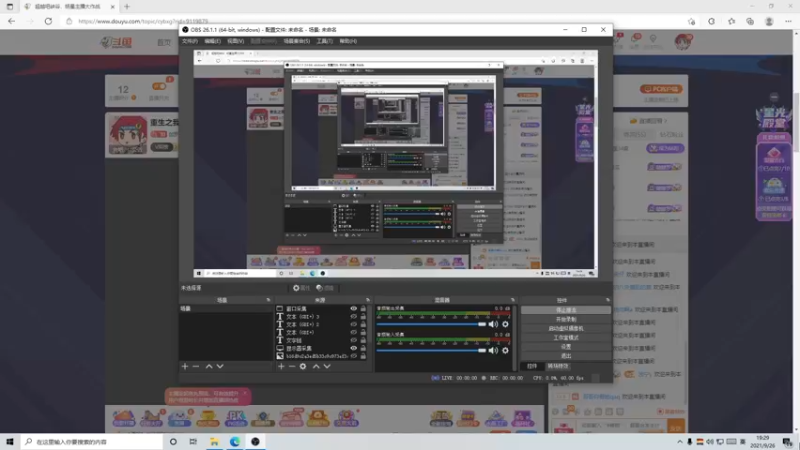
Task: Open File Explorer from taskbar
Action: 214,441
